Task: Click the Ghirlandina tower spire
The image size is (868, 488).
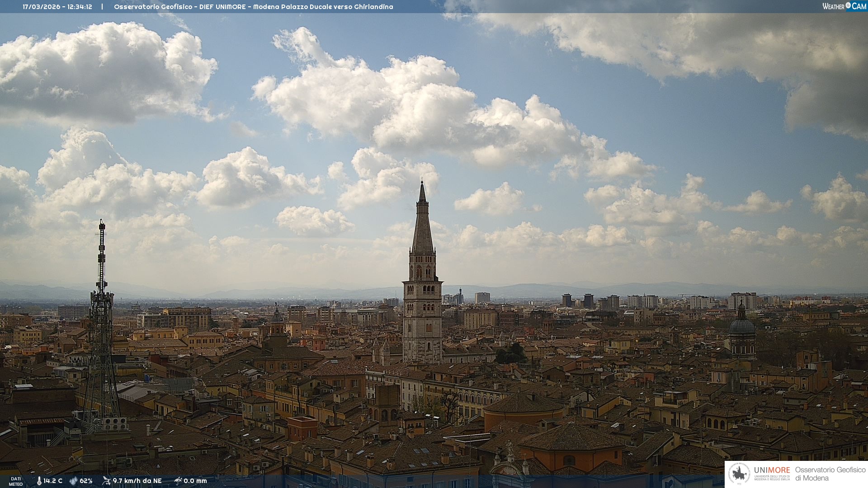Action: tap(423, 226)
